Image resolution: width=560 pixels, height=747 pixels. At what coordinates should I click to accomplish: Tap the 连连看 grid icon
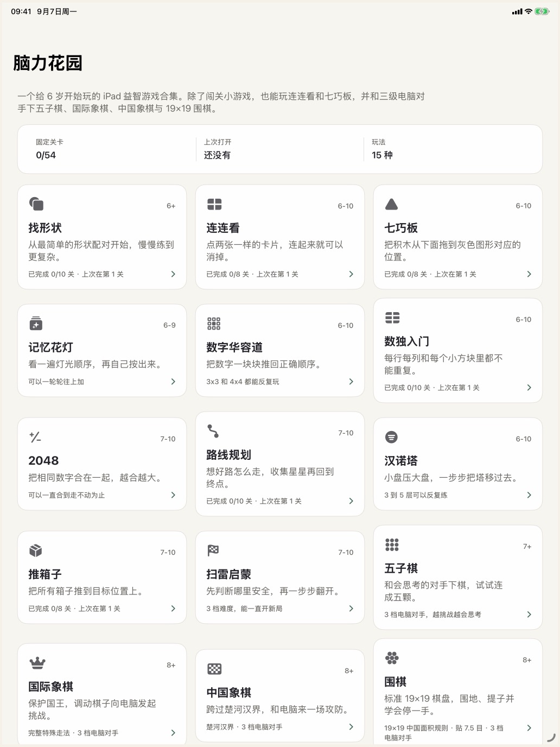tap(214, 204)
